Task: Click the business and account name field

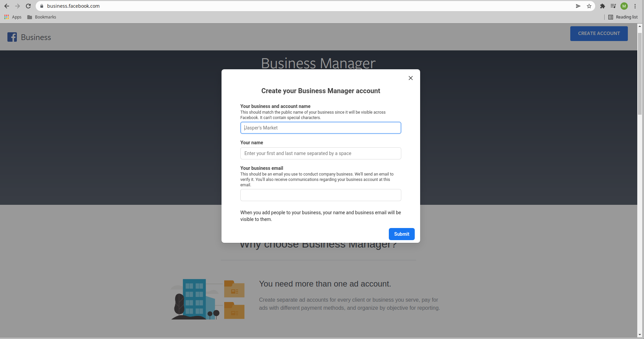Action: (x=320, y=128)
